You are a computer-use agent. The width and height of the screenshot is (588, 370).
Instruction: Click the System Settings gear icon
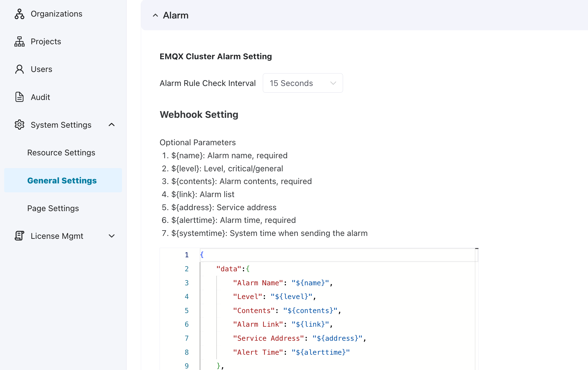coord(19,125)
